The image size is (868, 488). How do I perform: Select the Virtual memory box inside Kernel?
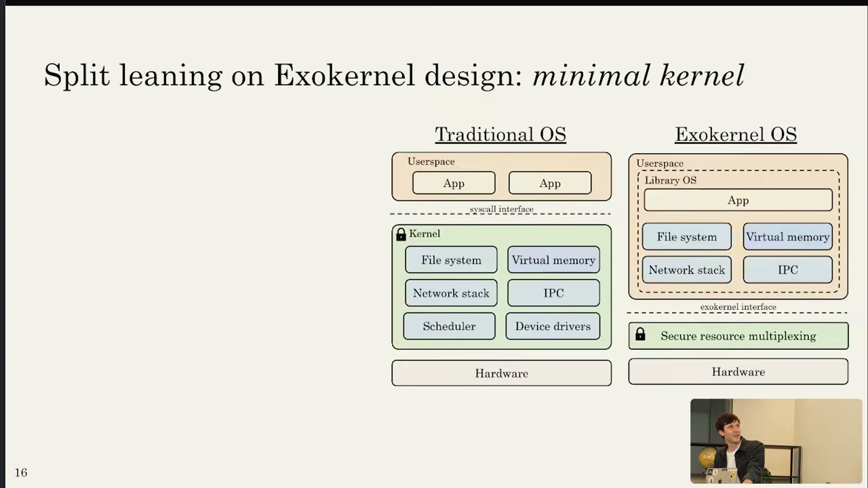click(x=553, y=260)
